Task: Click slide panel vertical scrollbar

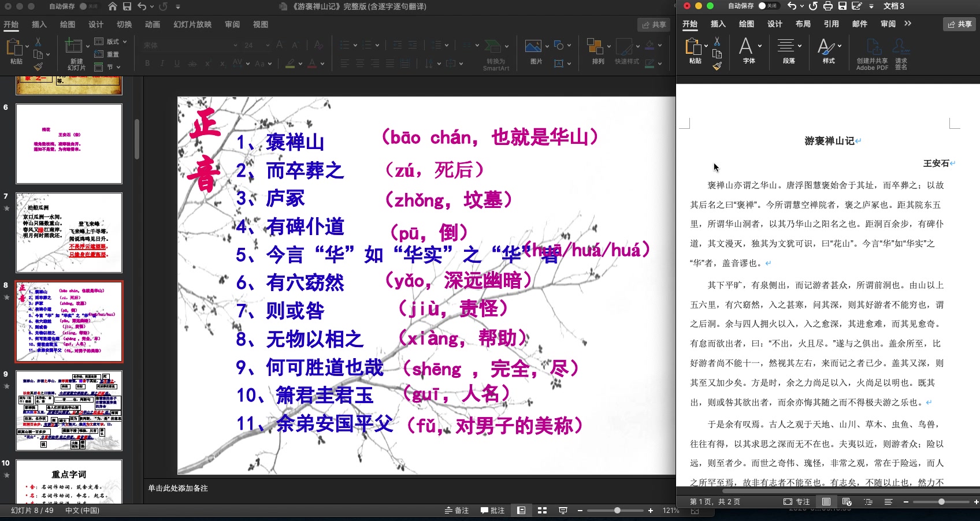Action: (x=137, y=139)
